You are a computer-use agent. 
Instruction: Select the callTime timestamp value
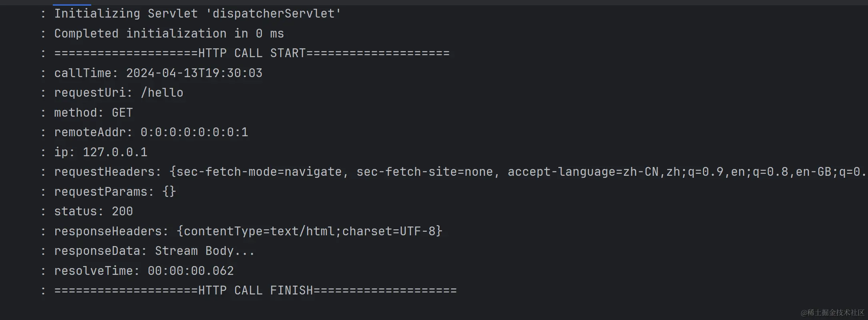point(194,73)
